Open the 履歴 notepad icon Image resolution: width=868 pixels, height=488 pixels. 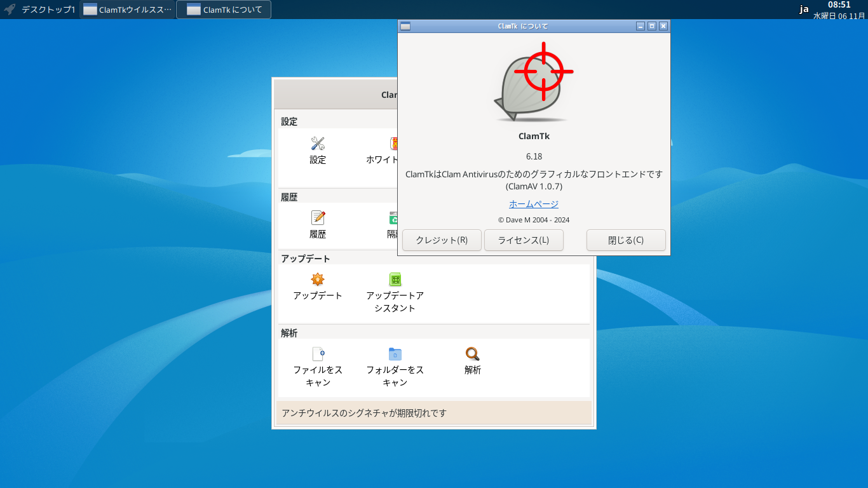coord(318,218)
